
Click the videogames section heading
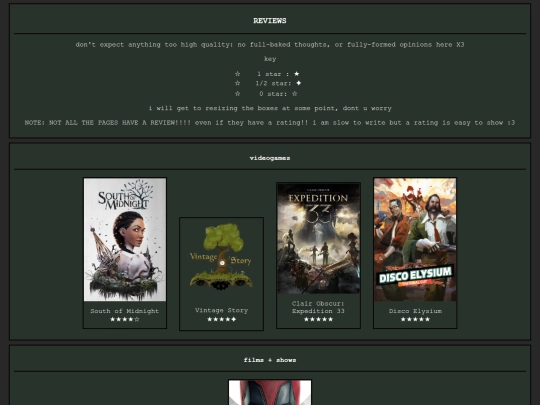pyautogui.click(x=270, y=158)
